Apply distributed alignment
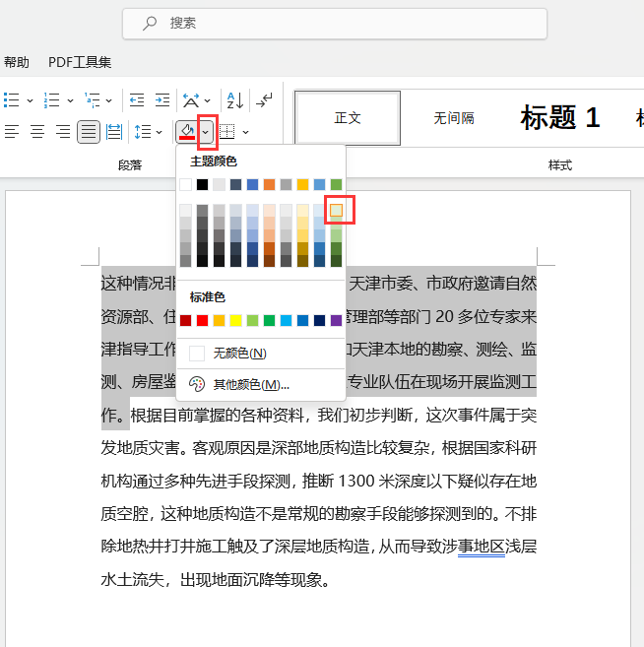The height and width of the screenshot is (647, 644). (114, 132)
